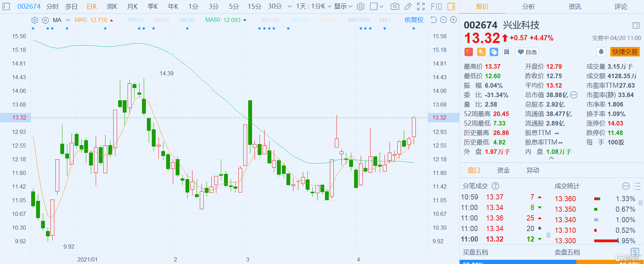Click 快捷交易 button
Viewport: 644px width, 264px height.
(625, 52)
